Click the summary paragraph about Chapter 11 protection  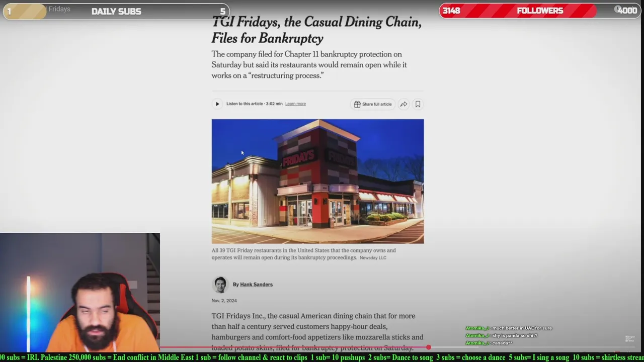coord(309,65)
